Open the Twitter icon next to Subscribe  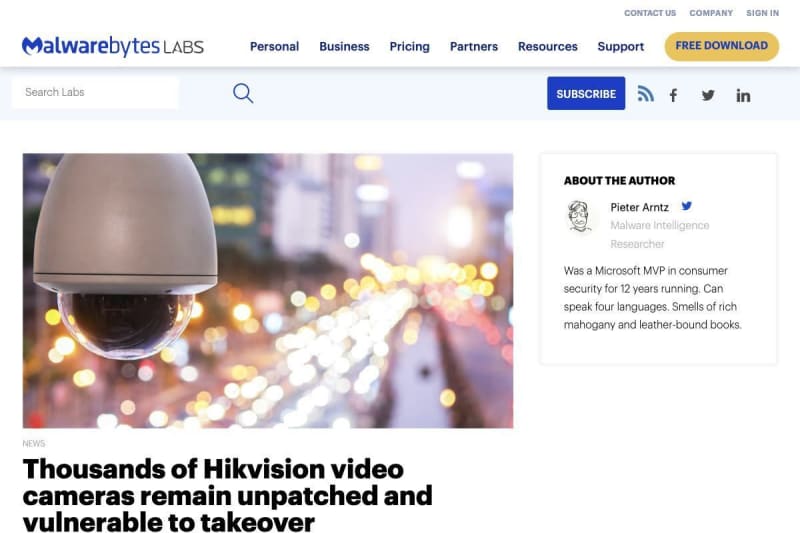coord(708,95)
